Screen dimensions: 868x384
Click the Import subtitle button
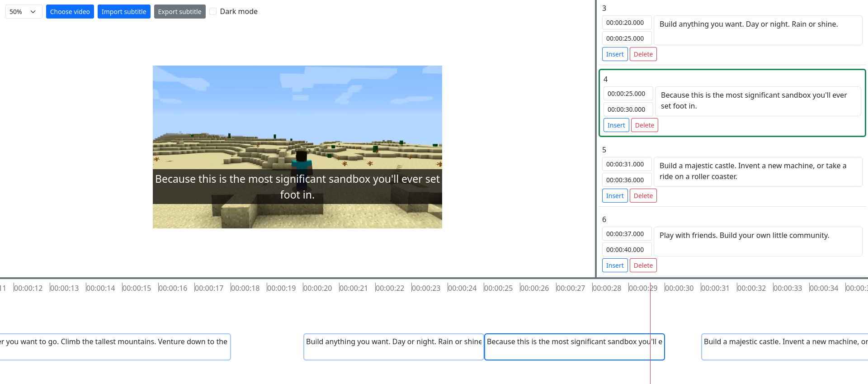click(x=124, y=12)
